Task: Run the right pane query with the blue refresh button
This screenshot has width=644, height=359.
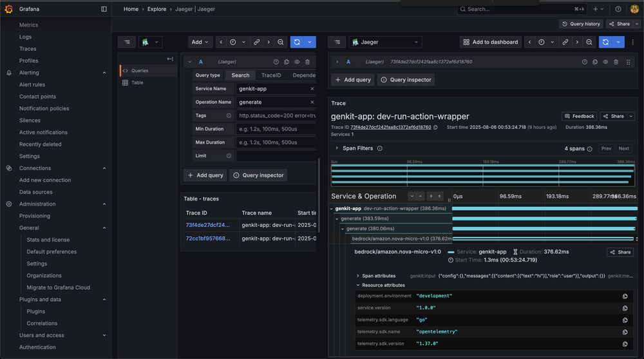Action: 605,42
